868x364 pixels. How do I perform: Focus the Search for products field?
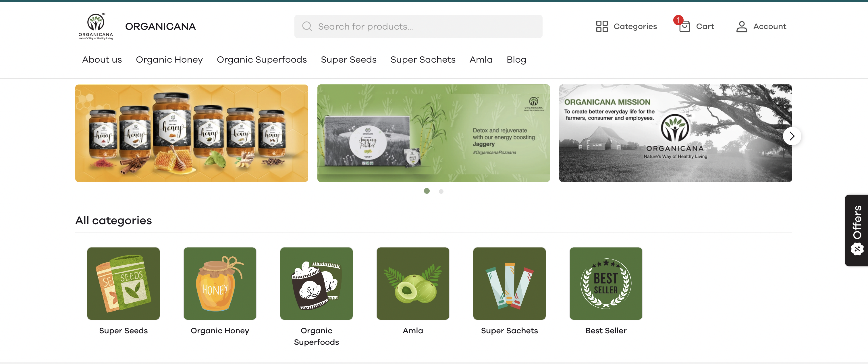pos(418,26)
